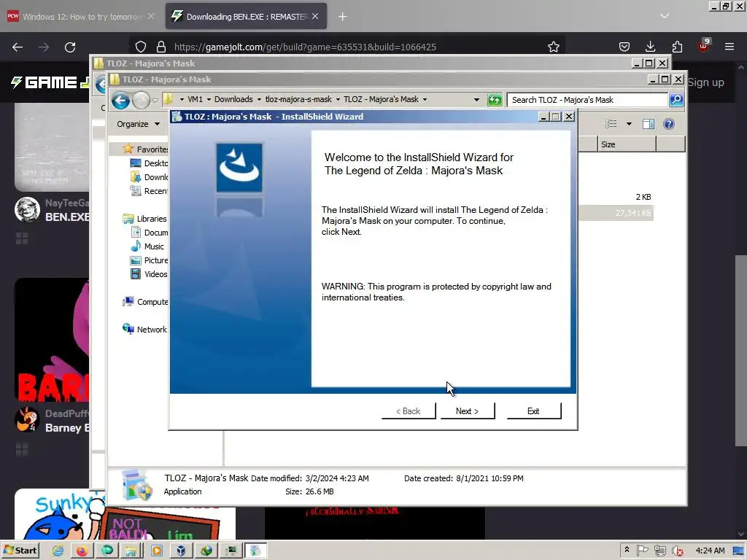The height and width of the screenshot is (560, 747).
Task: Select Documents library in the navigation pane
Action: 149,233
